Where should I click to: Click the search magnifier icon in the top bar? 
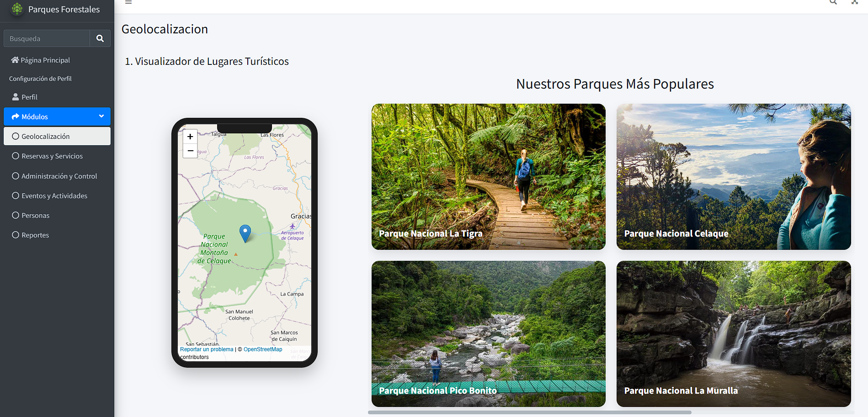(833, 2)
